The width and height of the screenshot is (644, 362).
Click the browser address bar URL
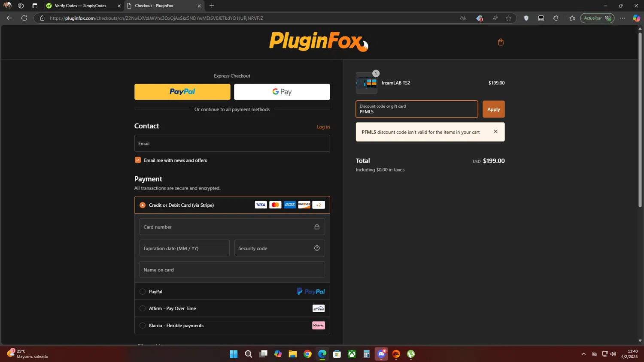tap(156, 18)
